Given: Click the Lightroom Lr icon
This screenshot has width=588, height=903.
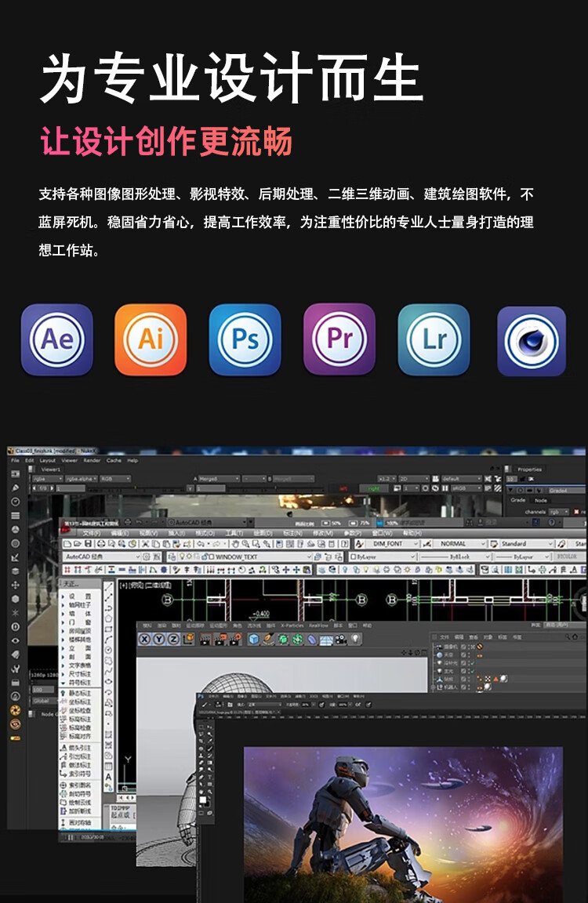Looking at the screenshot, I should [x=434, y=340].
